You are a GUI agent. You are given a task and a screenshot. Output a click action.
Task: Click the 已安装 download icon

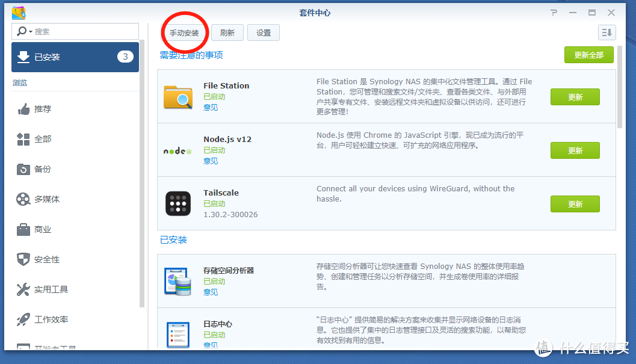[x=23, y=57]
